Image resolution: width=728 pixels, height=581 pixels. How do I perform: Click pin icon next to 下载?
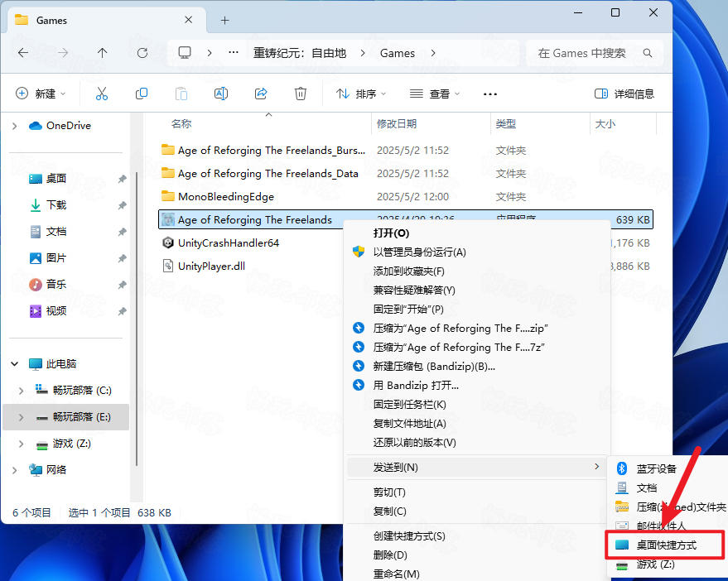pos(122,205)
